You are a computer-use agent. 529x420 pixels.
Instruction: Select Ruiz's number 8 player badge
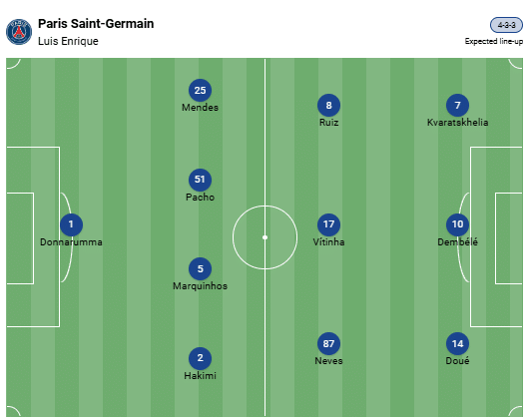[x=329, y=105]
